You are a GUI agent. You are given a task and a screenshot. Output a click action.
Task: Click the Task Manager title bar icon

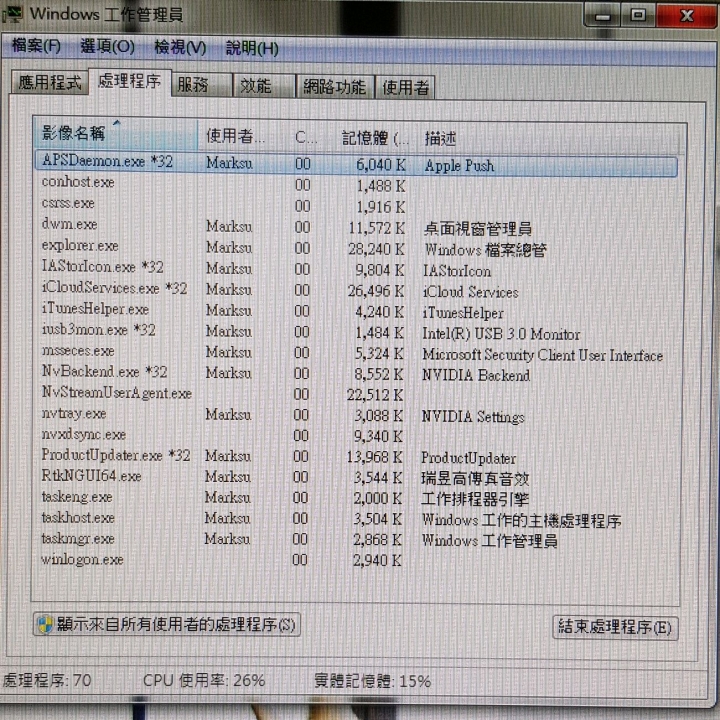(13, 14)
